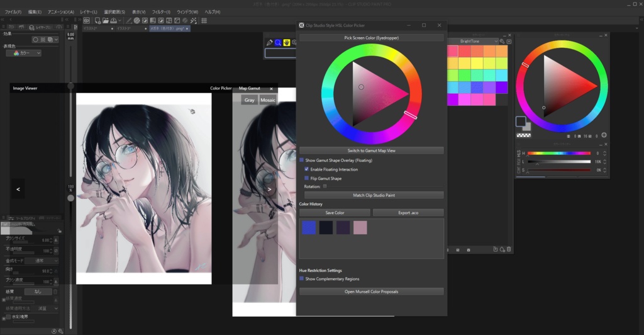Expand the effect icons dropdown arrow

(x=56, y=40)
